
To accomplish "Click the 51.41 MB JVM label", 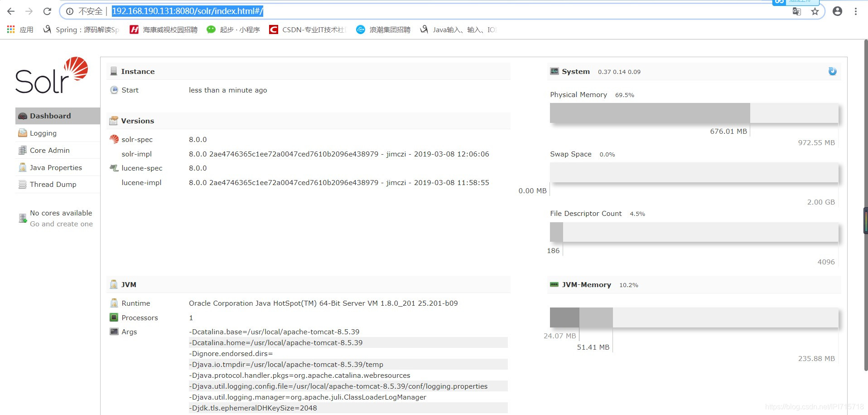I will click(593, 347).
